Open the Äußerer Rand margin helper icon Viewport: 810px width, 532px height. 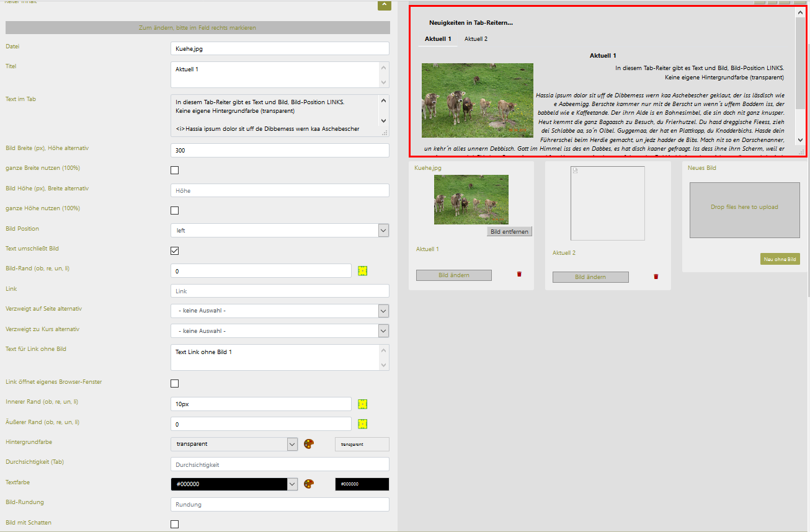[x=363, y=424]
